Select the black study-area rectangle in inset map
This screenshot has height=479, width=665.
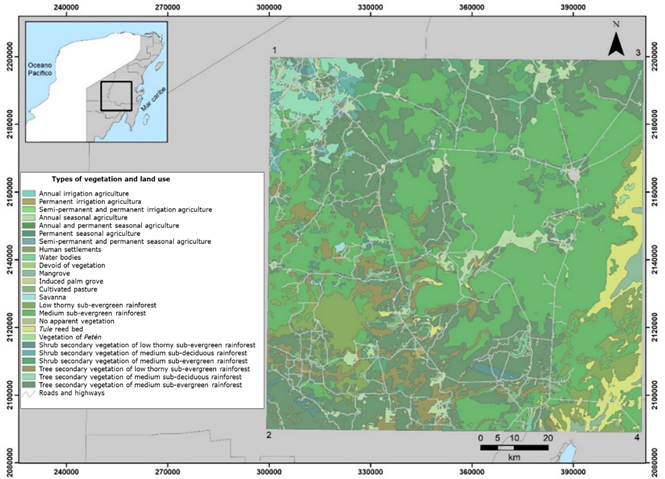[x=116, y=96]
